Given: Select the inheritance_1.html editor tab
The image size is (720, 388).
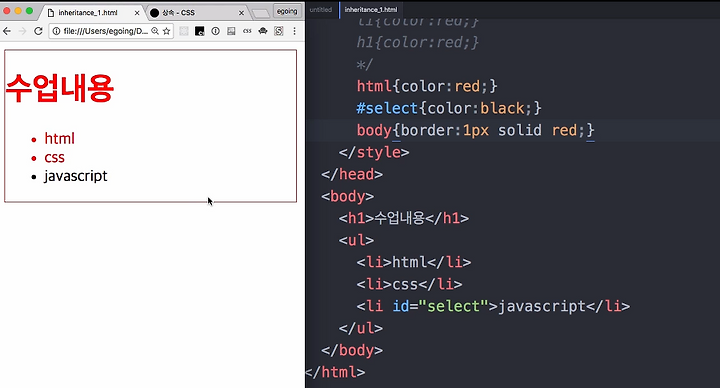Looking at the screenshot, I should tap(371, 10).
